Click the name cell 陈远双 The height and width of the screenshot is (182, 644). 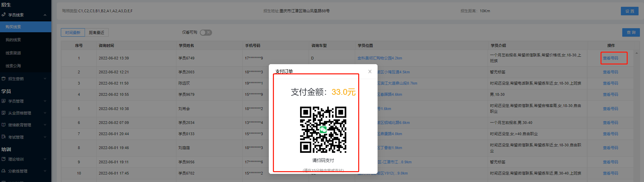point(184,83)
